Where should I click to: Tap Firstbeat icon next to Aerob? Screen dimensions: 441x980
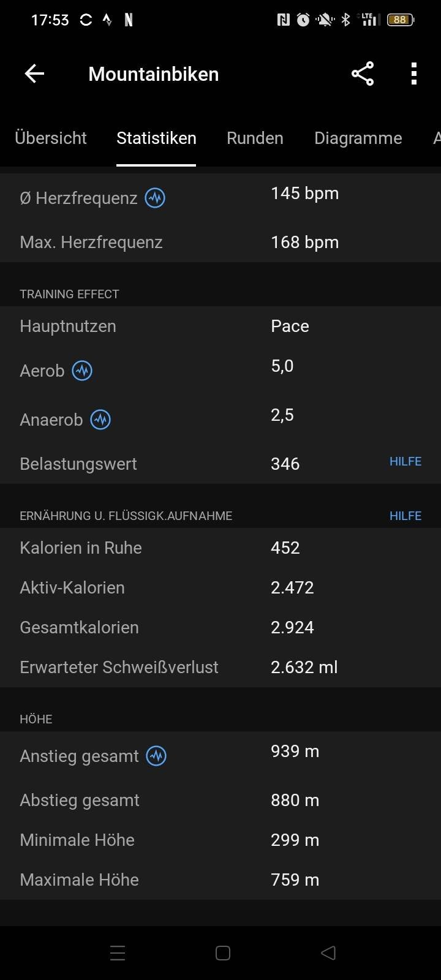[82, 371]
